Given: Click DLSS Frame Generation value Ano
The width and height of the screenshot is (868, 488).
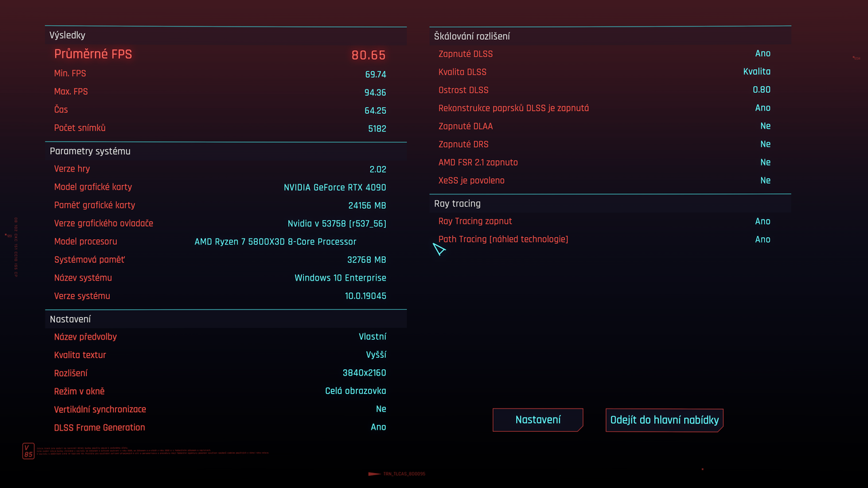Looking at the screenshot, I should coord(378,427).
